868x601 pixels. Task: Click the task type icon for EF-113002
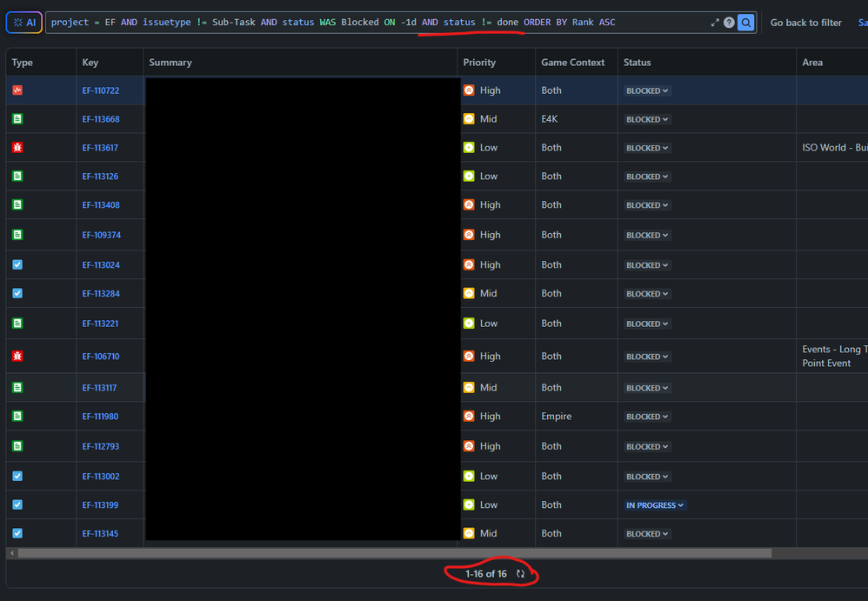pos(17,476)
